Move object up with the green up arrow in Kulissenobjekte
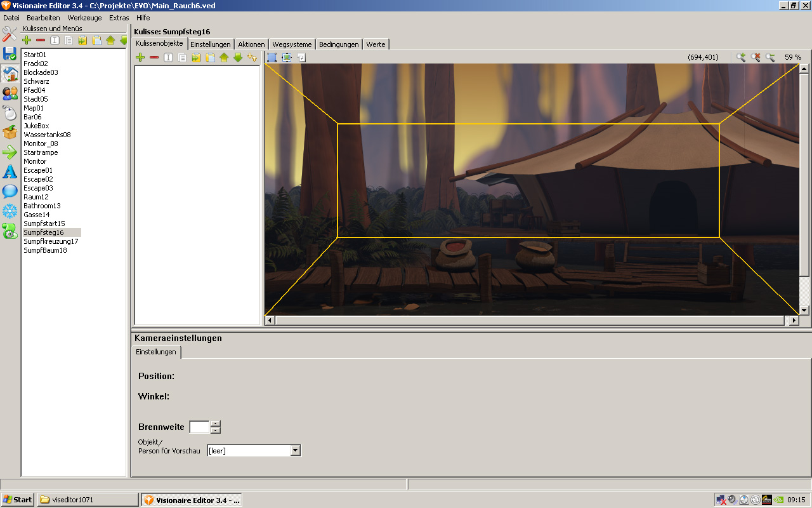This screenshot has width=812, height=508. (224, 58)
